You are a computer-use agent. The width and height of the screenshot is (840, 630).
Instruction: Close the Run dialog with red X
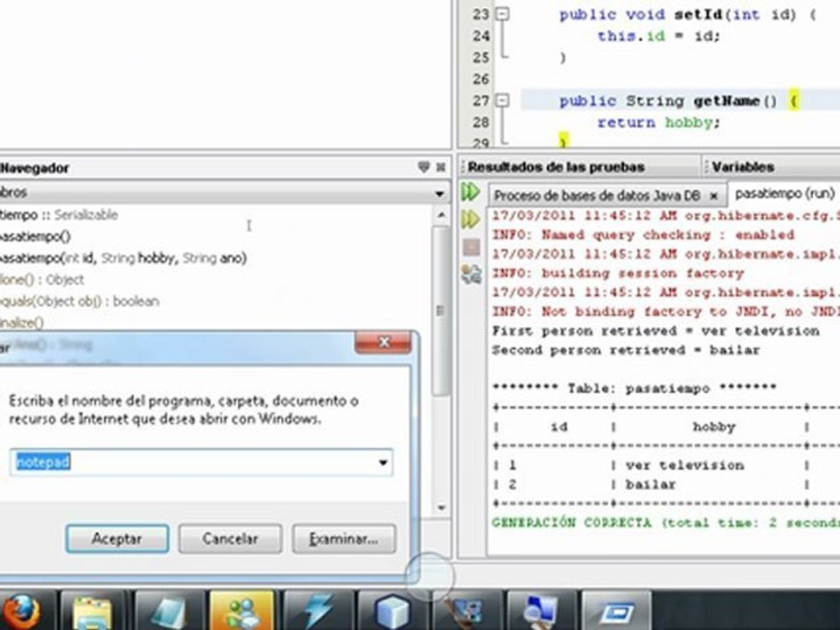383,342
